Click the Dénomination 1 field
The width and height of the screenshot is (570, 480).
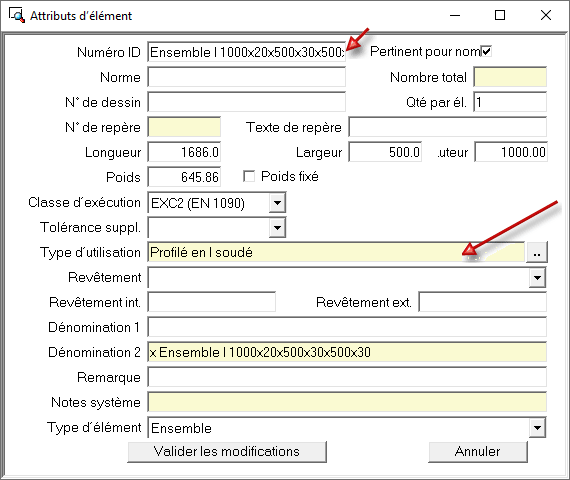click(347, 327)
